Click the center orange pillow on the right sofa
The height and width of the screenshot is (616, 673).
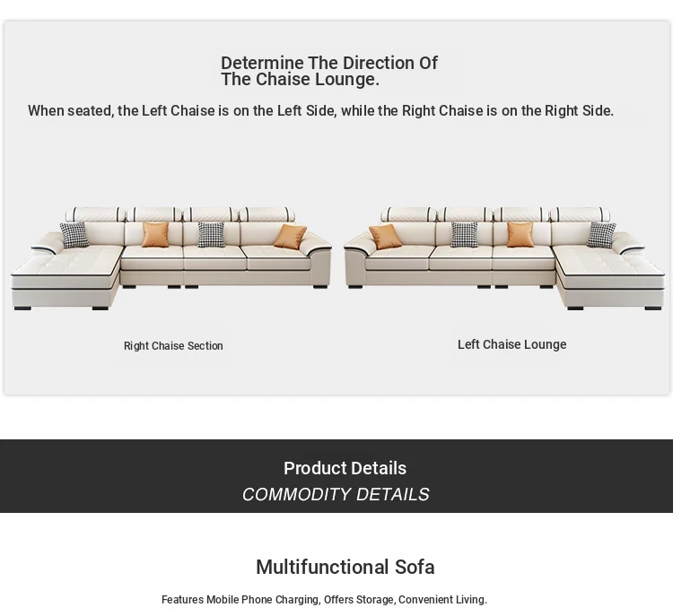pyautogui.click(x=520, y=234)
